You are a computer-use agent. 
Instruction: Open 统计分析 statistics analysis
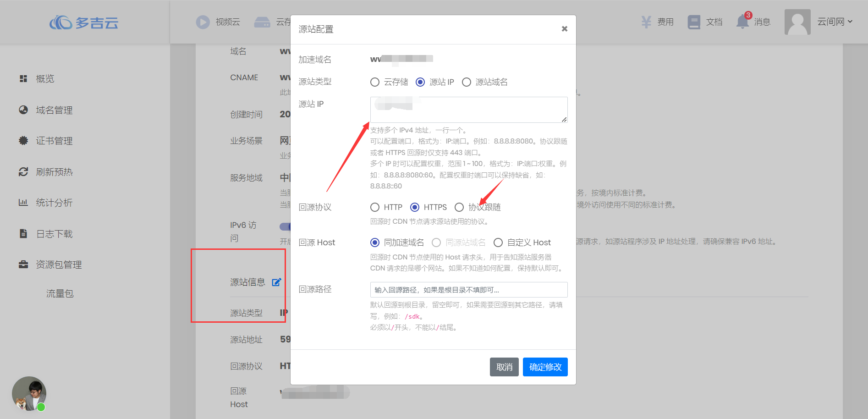tap(54, 202)
